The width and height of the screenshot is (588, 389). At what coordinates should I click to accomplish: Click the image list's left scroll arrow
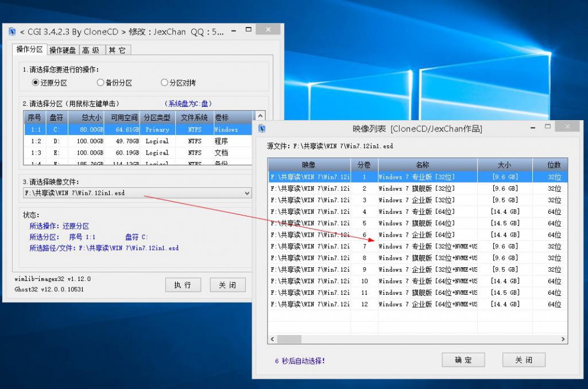(x=273, y=339)
